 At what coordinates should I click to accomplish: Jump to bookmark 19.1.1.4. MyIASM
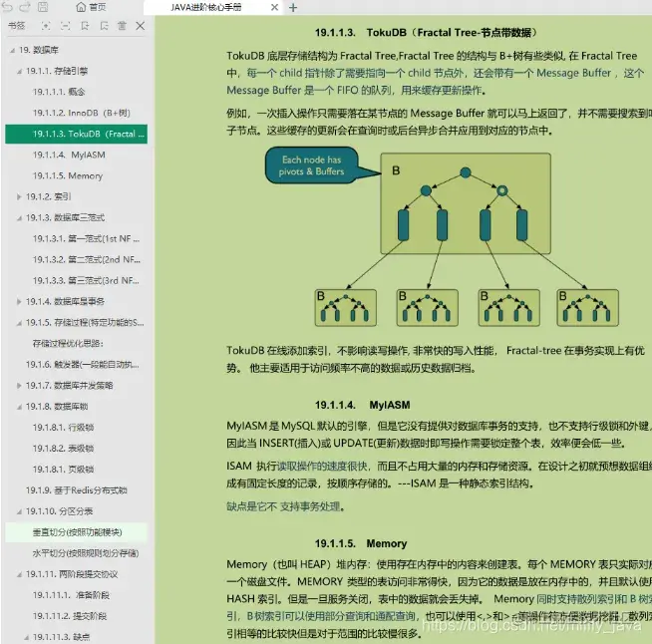69,155
